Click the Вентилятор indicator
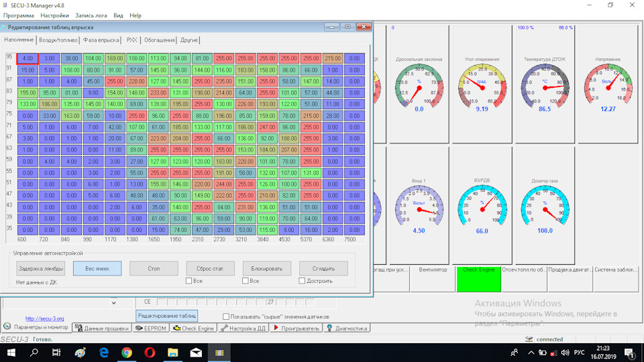The width and height of the screenshot is (644, 362). [x=433, y=279]
